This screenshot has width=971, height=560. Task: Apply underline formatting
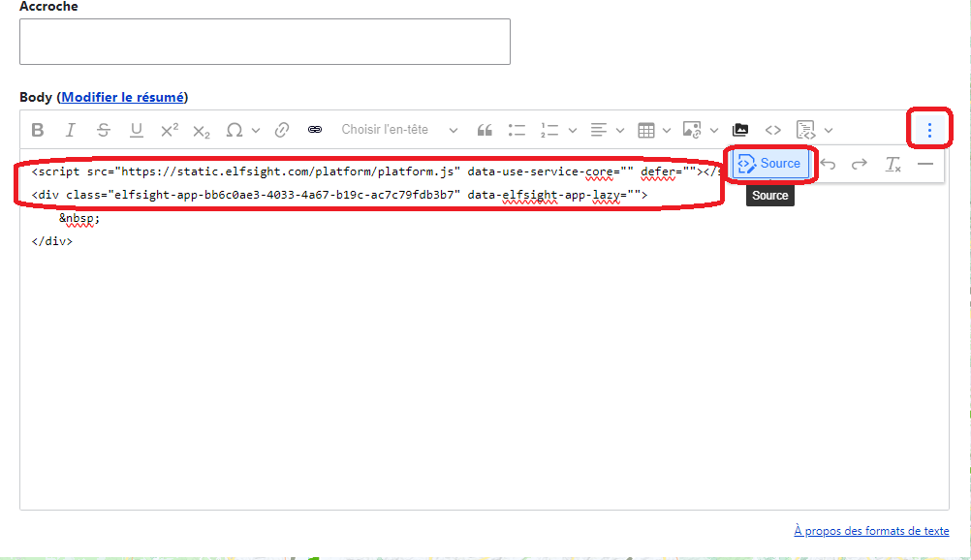coord(136,129)
